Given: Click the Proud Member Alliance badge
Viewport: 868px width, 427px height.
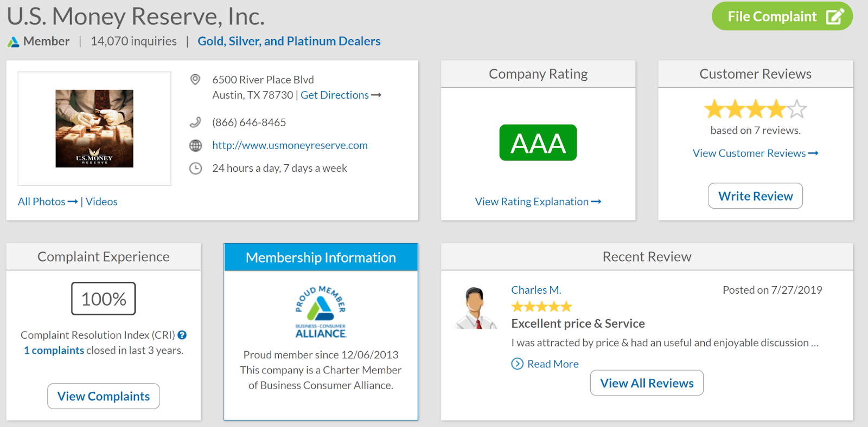Looking at the screenshot, I should pos(321,312).
